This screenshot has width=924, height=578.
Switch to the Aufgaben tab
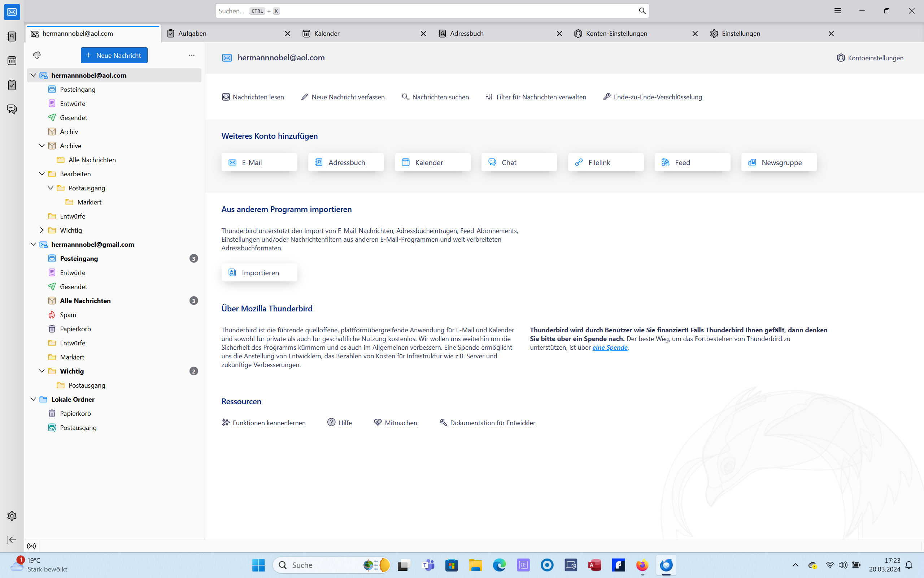click(229, 34)
